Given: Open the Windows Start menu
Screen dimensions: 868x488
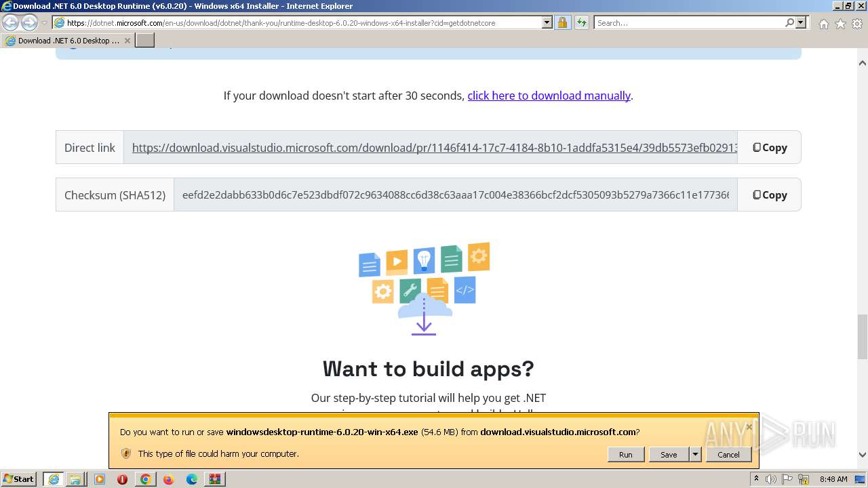Looking at the screenshot, I should point(19,479).
